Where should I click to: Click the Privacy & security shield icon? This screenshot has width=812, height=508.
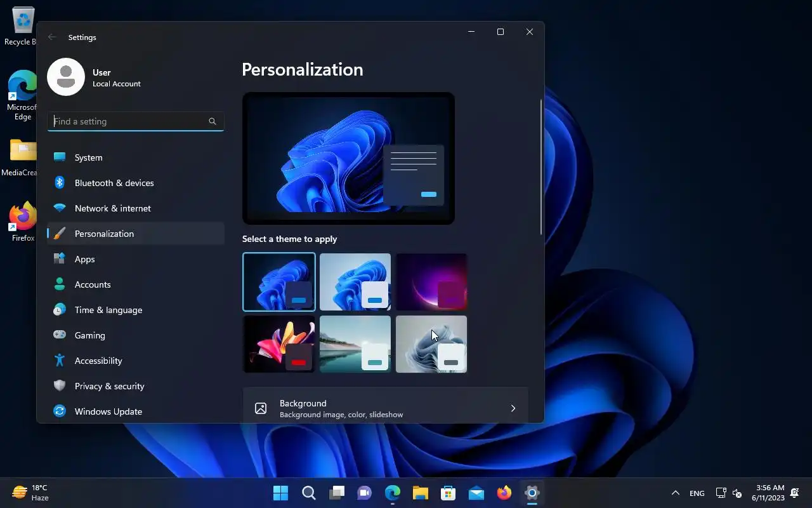click(60, 385)
